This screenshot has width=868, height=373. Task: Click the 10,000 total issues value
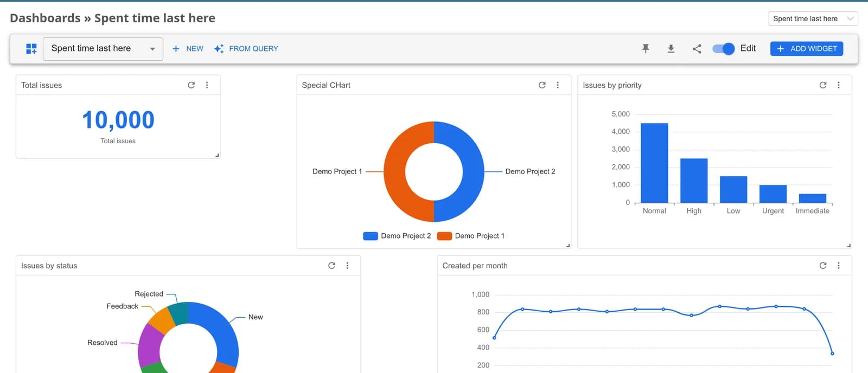[118, 120]
